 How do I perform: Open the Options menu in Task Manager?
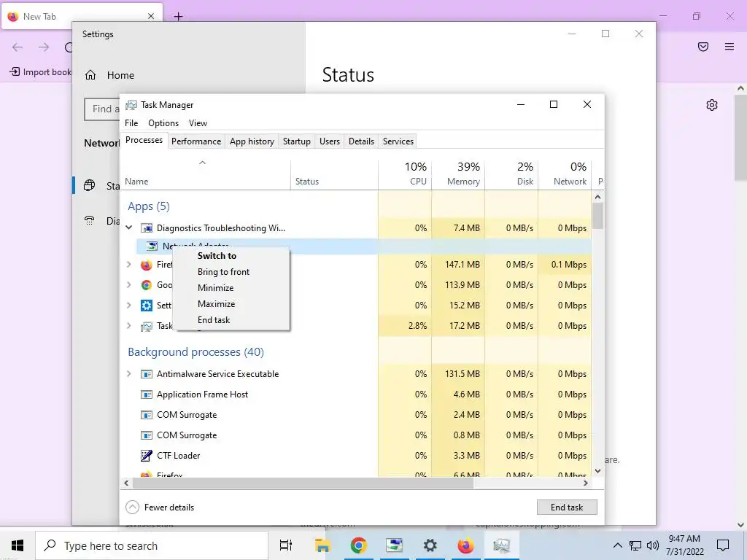click(163, 122)
